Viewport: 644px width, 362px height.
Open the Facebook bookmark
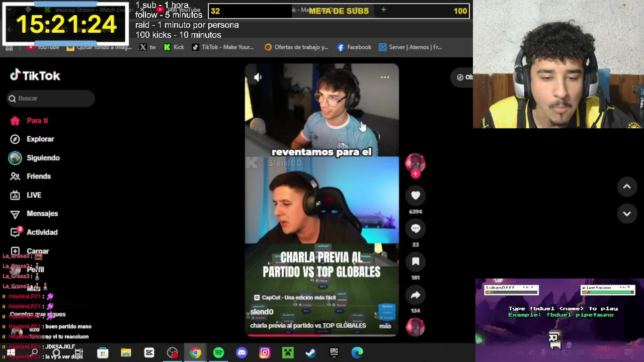click(x=354, y=47)
